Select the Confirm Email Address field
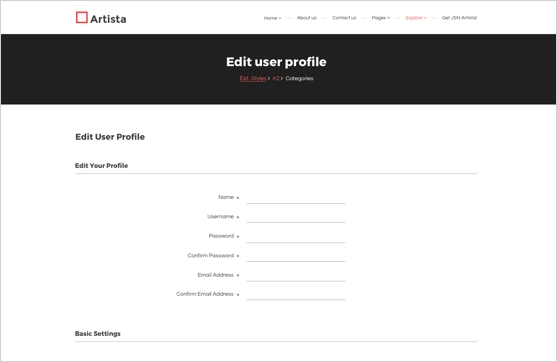The image size is (557, 362). pyautogui.click(x=296, y=294)
